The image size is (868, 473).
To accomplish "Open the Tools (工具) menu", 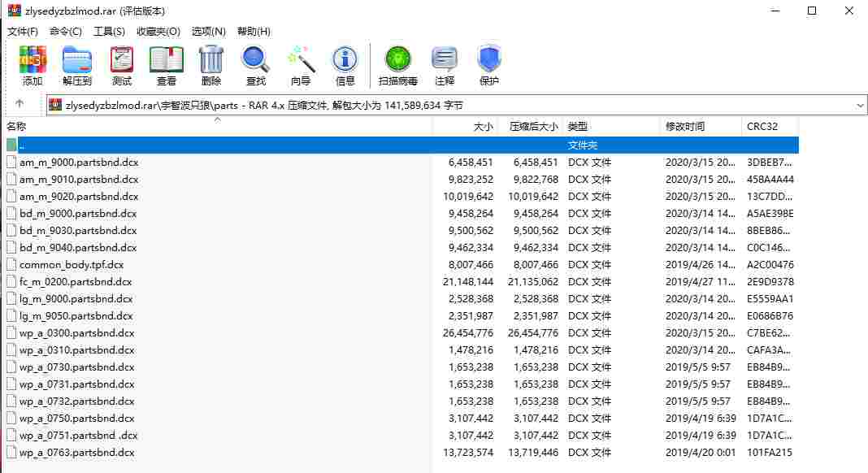I will pos(109,32).
